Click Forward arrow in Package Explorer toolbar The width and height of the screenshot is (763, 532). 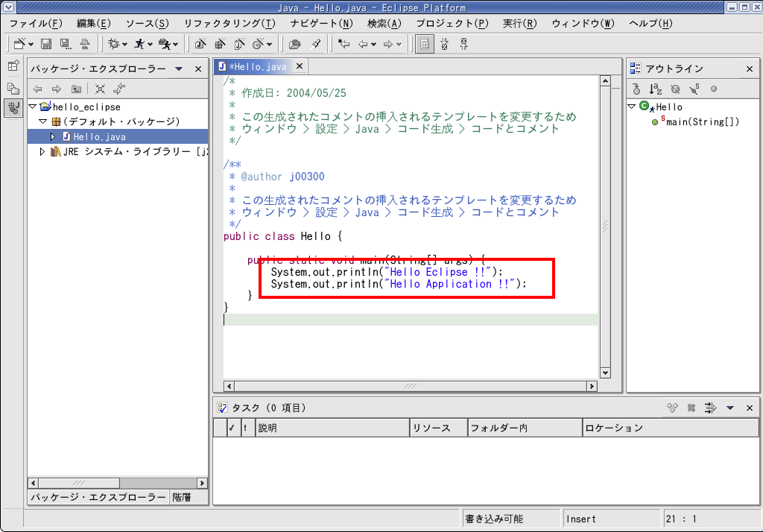[x=57, y=89]
